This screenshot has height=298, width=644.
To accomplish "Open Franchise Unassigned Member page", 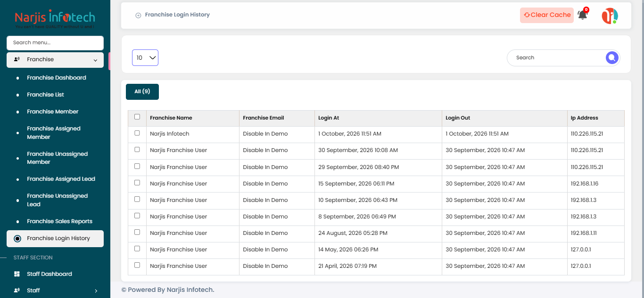I will [x=57, y=158].
